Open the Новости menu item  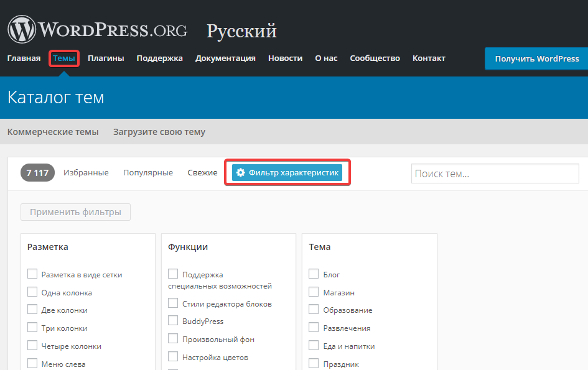[x=285, y=58]
